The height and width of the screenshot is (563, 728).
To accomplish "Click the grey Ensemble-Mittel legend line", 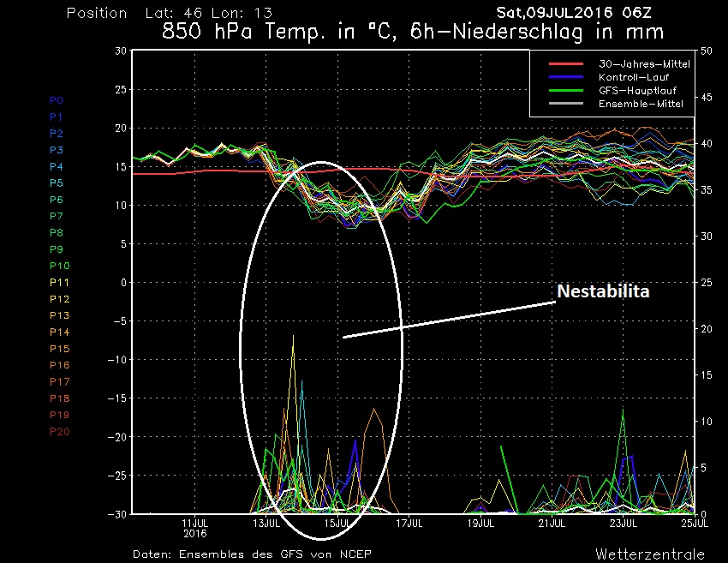I will tap(566, 103).
